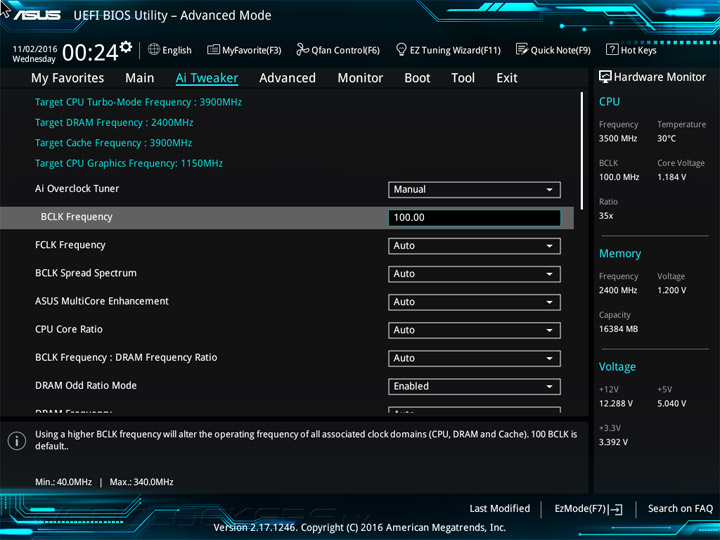Switch to Main tab
The height and width of the screenshot is (540, 720).
140,78
